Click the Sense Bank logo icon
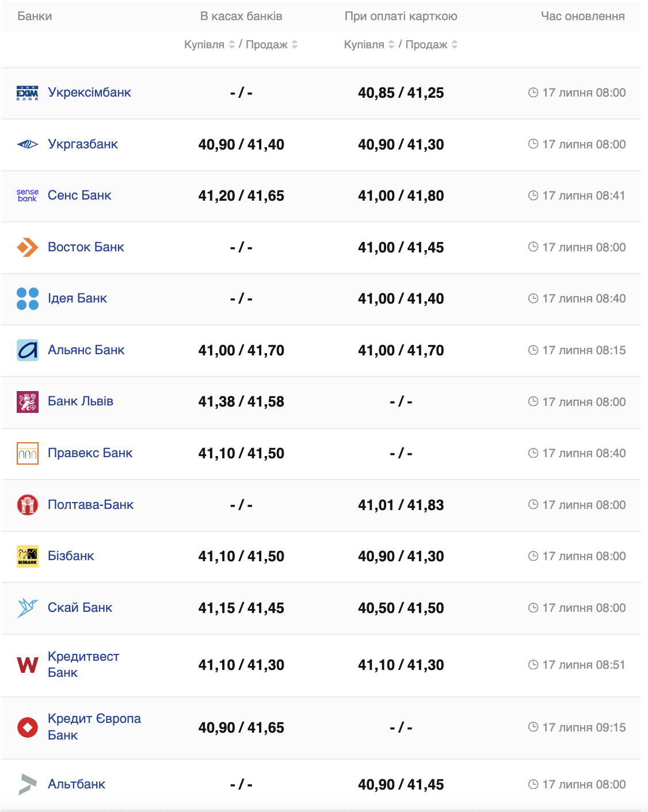648x812 pixels. point(28,196)
